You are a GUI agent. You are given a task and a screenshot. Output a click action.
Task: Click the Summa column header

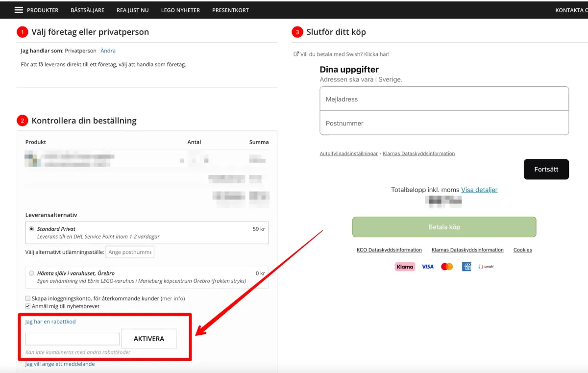[x=259, y=142]
